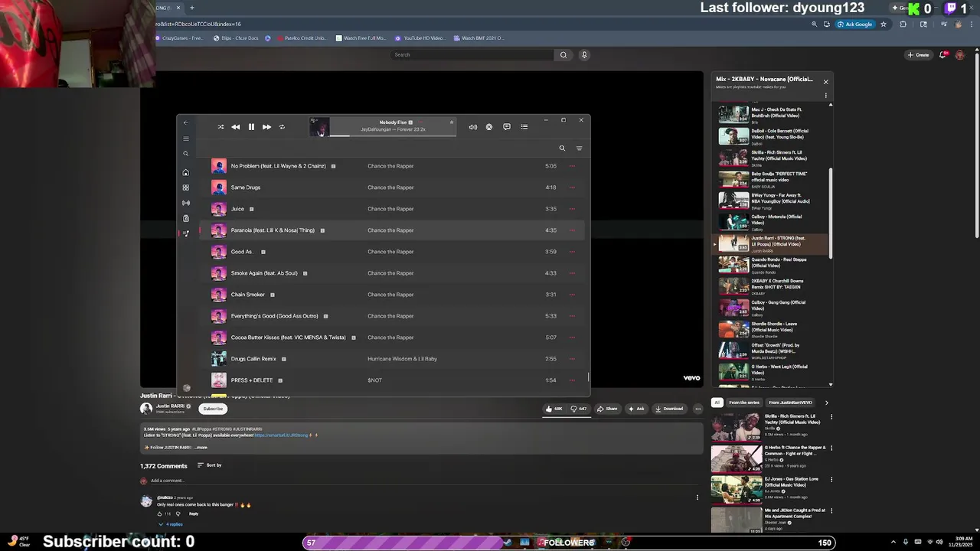Open Browse grid in music sidebar
The height and width of the screenshot is (551, 980).
click(185, 187)
